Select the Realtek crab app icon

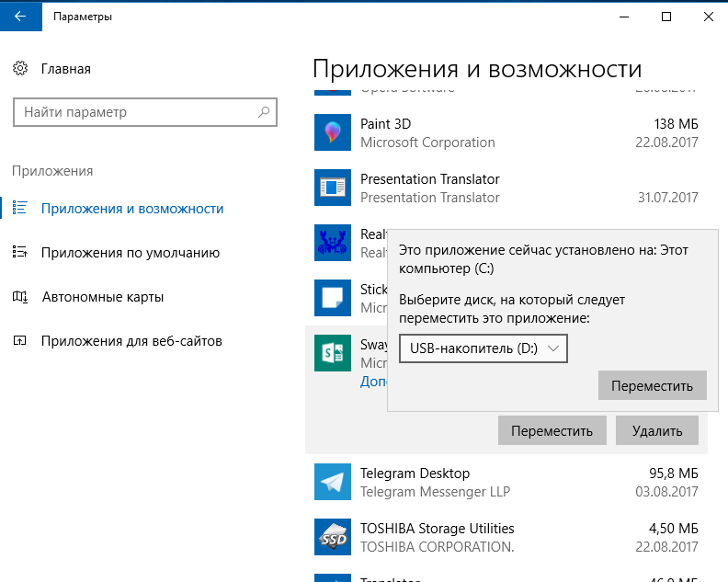[x=333, y=243]
